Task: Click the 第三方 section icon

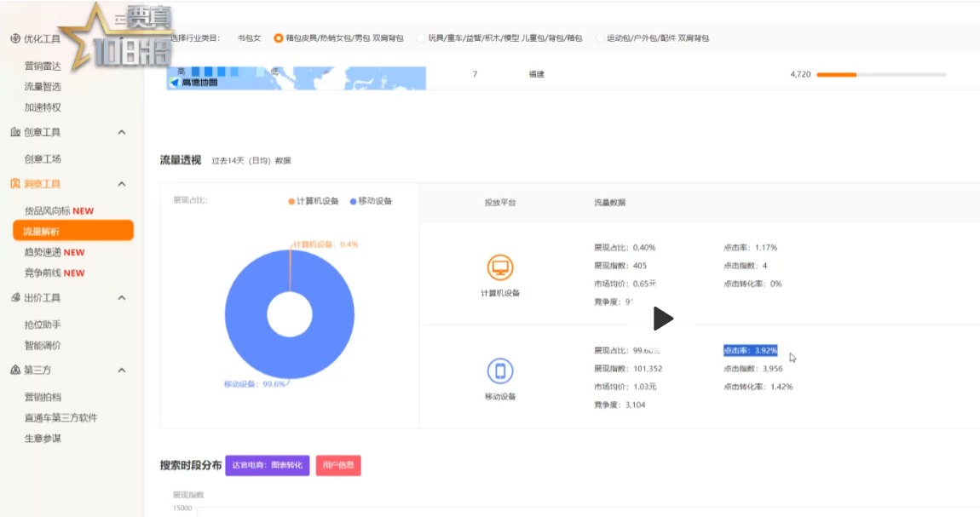Action: [15, 371]
